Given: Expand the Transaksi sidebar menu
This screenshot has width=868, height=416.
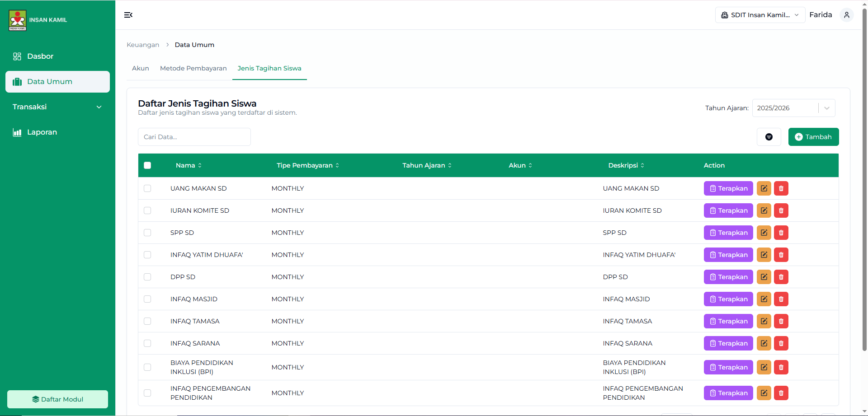Looking at the screenshot, I should pyautogui.click(x=57, y=107).
